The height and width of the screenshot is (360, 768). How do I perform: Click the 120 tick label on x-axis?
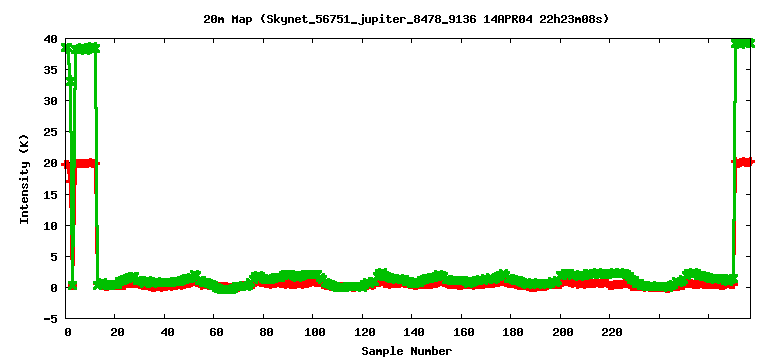(x=364, y=332)
